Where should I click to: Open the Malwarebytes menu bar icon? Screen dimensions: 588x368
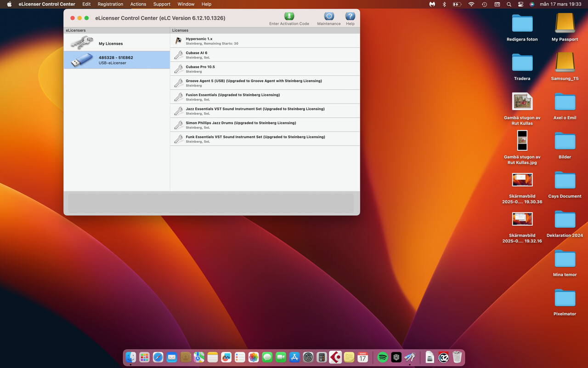(x=432, y=4)
